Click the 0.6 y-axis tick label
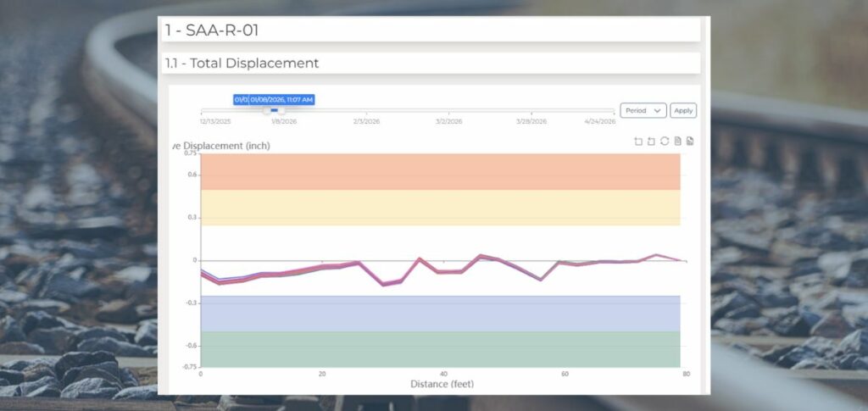 pos(192,175)
